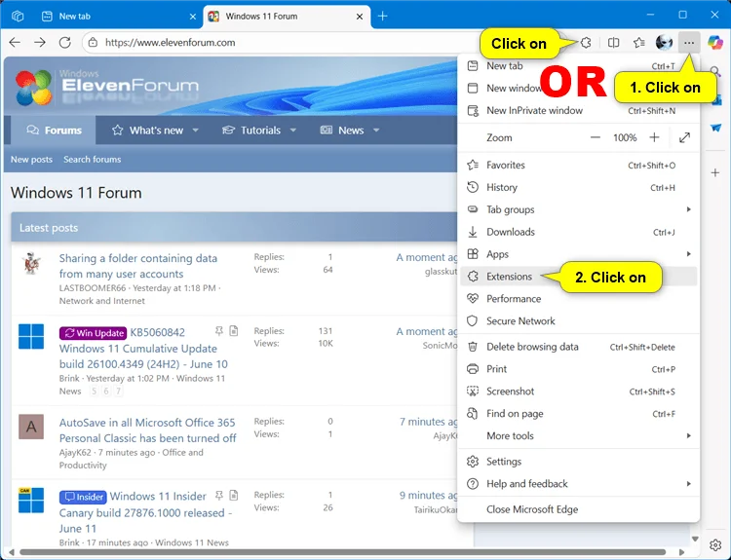Expand the What's new dropdown arrow
731x560 pixels.
click(x=195, y=131)
